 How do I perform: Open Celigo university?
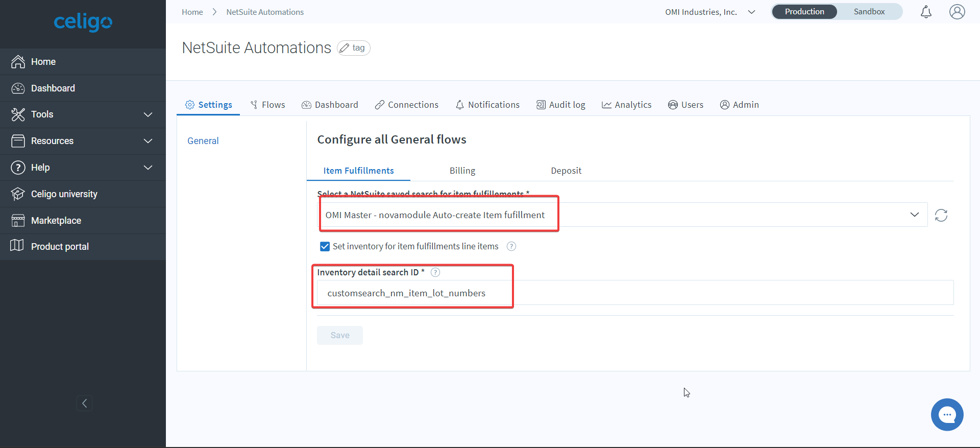point(83,194)
